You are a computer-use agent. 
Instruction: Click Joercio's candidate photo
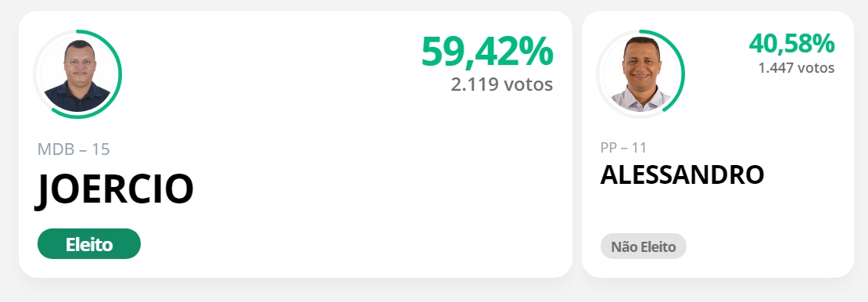77,74
